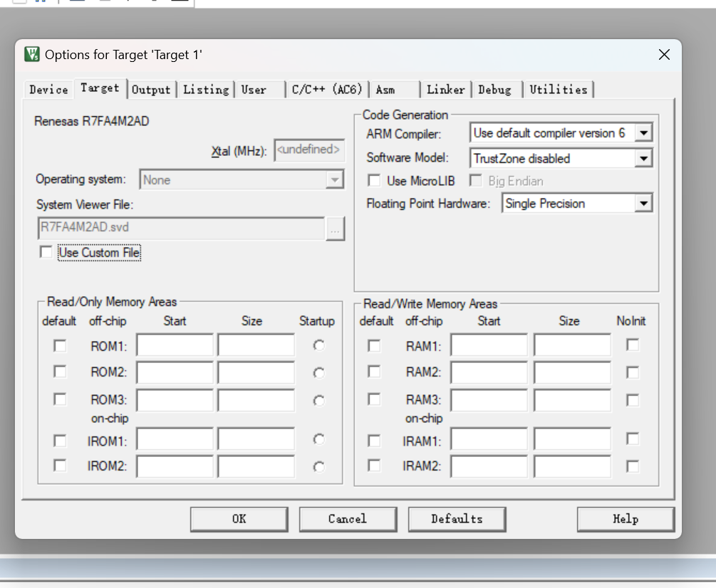Screen dimensions: 716x588
Task: Check the default box for ROM1
Action: tap(60, 346)
